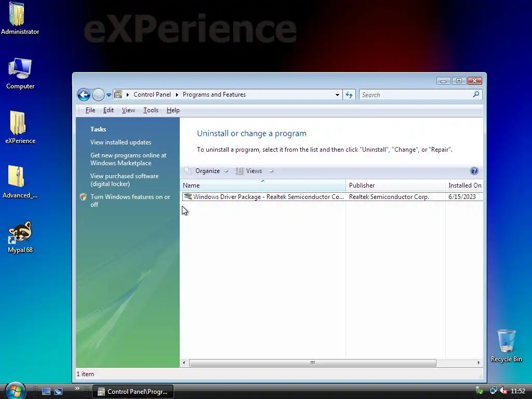This screenshot has height=399, width=532.
Task: Expand the quick launch overflow chevron
Action: [x=77, y=389]
